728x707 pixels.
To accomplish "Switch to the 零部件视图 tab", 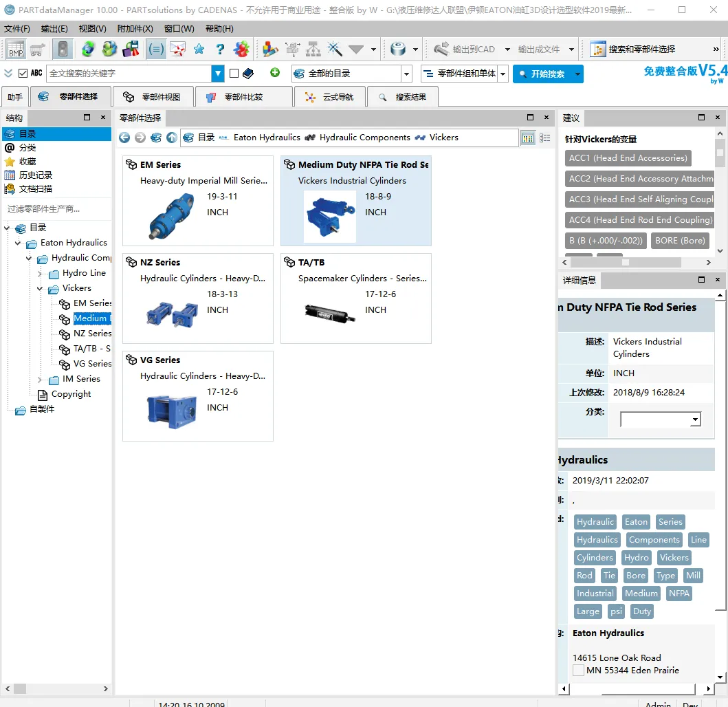I will (x=153, y=96).
